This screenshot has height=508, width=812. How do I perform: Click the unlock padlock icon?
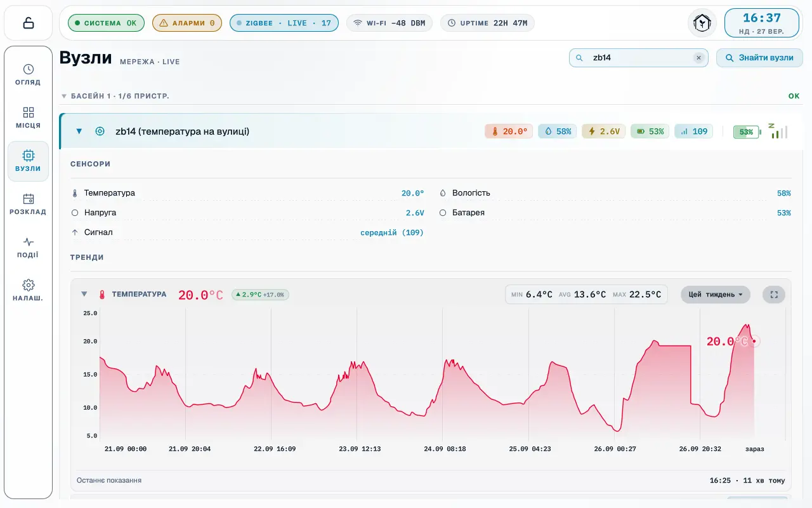pyautogui.click(x=29, y=23)
